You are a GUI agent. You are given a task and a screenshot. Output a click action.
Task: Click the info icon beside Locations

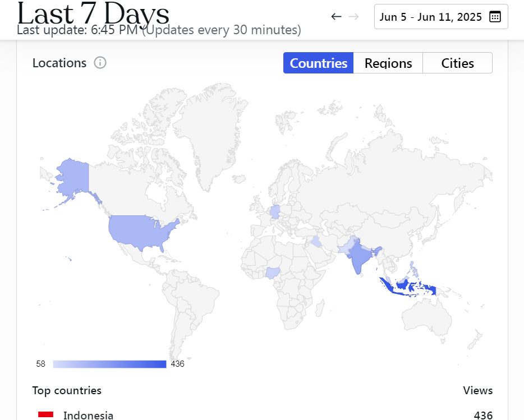pyautogui.click(x=100, y=63)
